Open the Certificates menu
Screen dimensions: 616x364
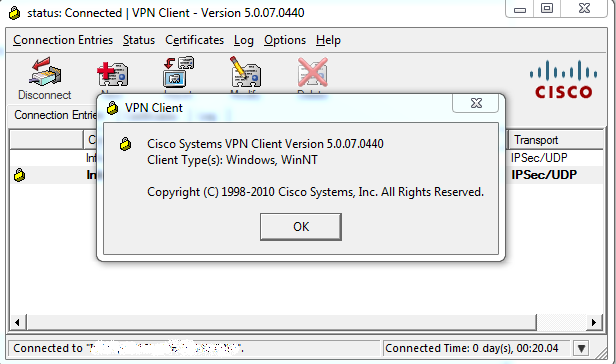[x=194, y=40]
